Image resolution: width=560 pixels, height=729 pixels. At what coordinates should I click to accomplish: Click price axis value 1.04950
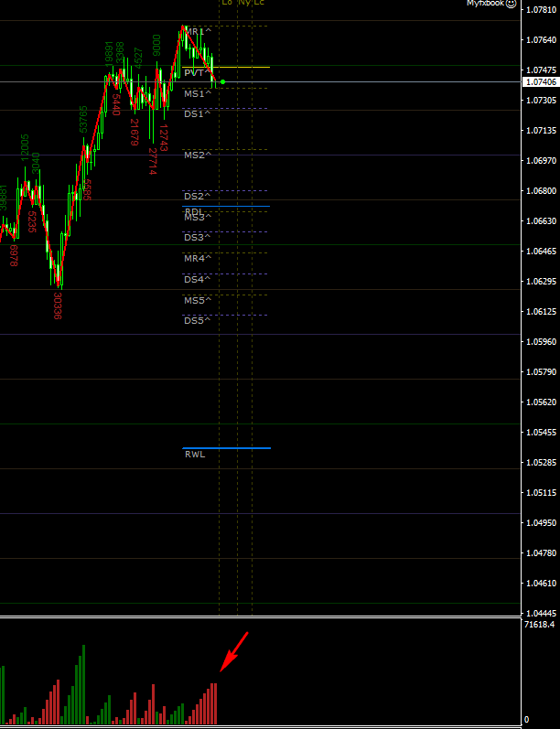[541, 522]
